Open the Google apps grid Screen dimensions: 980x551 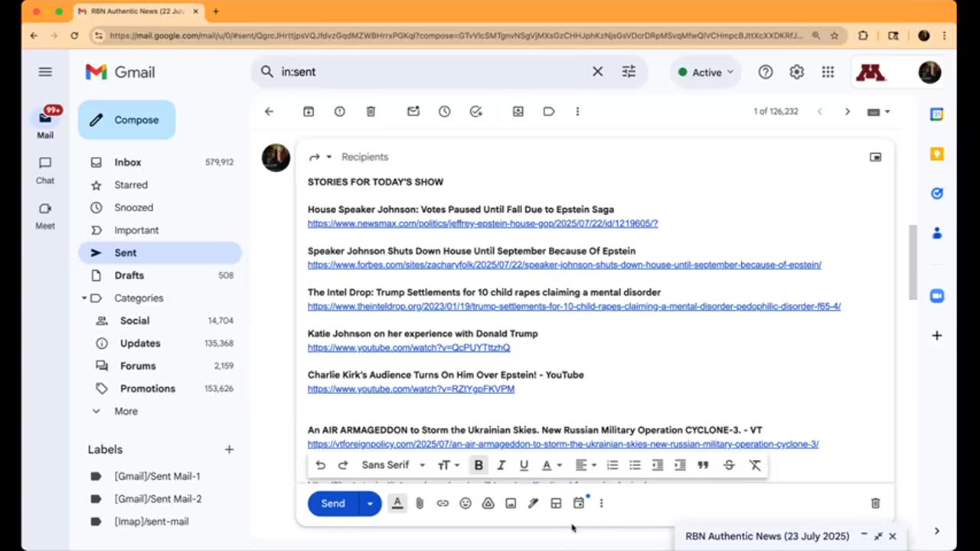click(828, 72)
